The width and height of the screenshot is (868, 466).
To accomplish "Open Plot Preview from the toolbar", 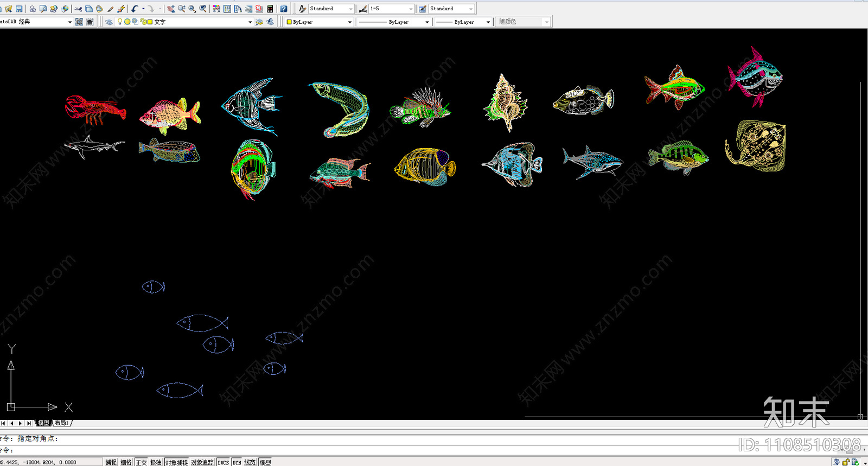I will (x=43, y=9).
